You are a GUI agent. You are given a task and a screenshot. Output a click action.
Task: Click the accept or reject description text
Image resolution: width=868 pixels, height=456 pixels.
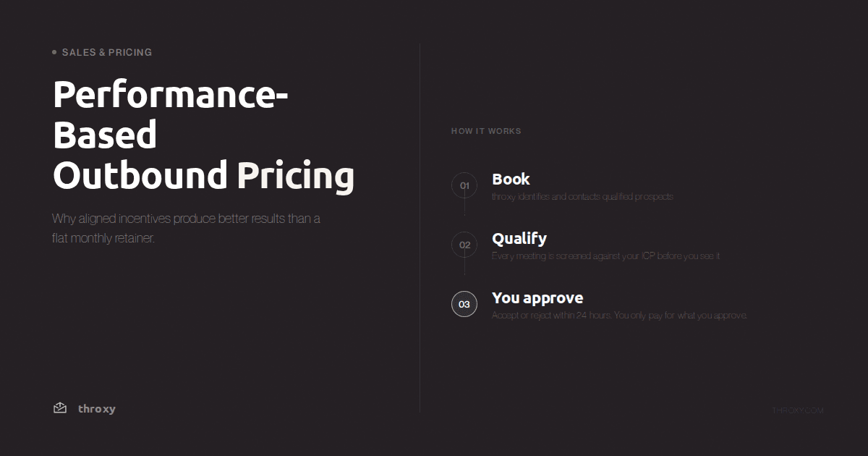(619, 316)
